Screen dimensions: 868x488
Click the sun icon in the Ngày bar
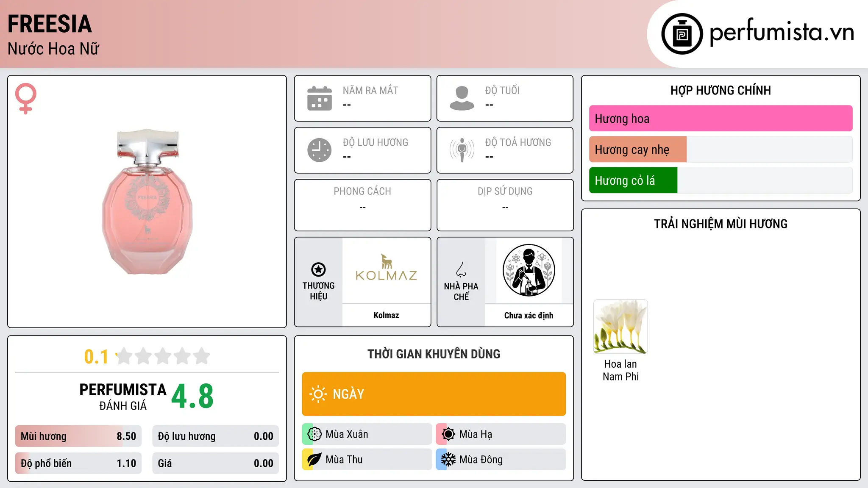click(318, 394)
